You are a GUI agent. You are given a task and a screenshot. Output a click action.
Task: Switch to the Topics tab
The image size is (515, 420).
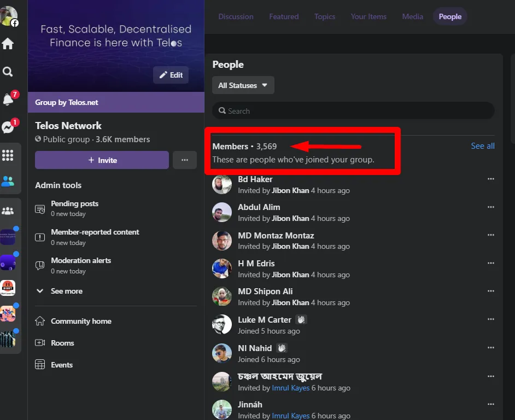coord(325,16)
